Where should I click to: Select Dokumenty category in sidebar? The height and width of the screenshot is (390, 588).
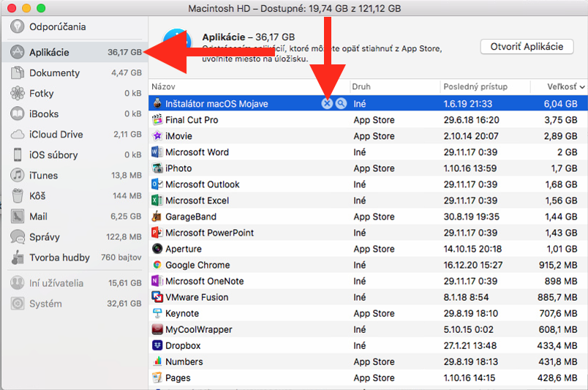pyautogui.click(x=54, y=73)
